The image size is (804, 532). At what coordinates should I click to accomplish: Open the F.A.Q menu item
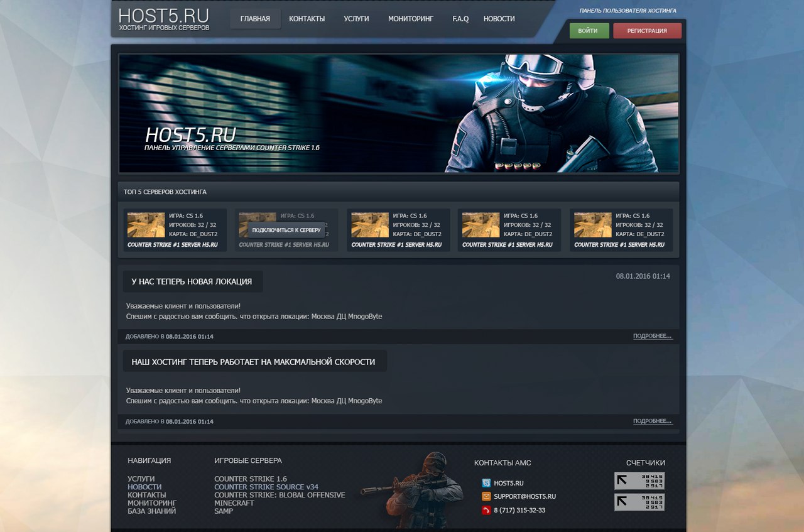point(460,19)
